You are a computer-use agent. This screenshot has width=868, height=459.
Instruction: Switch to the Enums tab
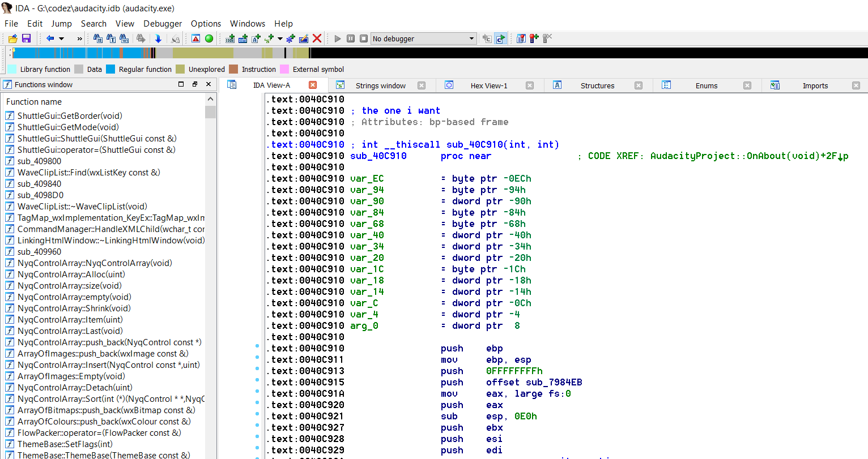707,85
